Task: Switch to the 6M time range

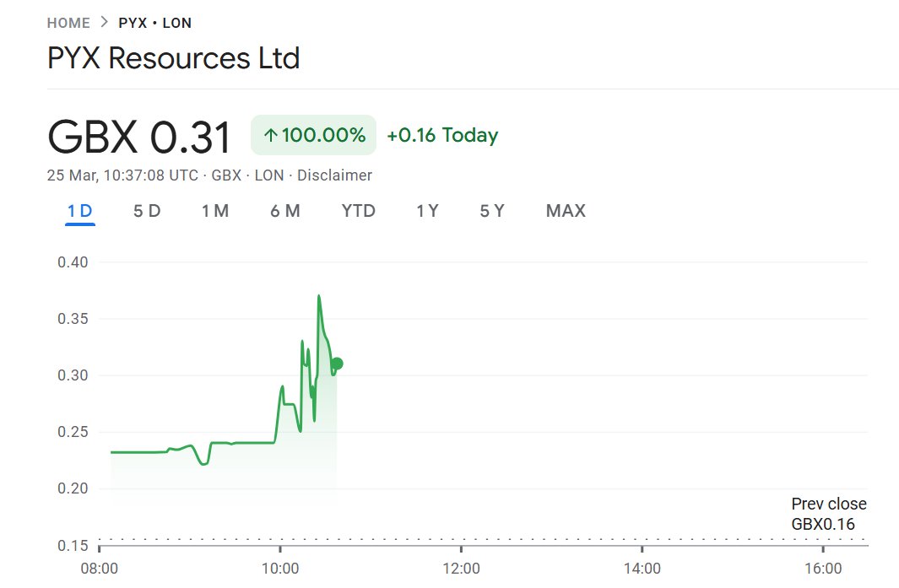Action: point(285,211)
